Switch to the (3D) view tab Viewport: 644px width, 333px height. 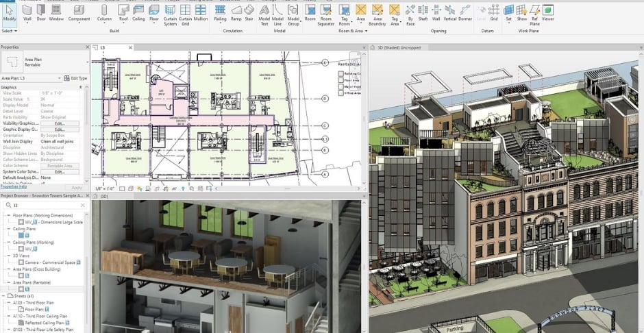pos(104,197)
